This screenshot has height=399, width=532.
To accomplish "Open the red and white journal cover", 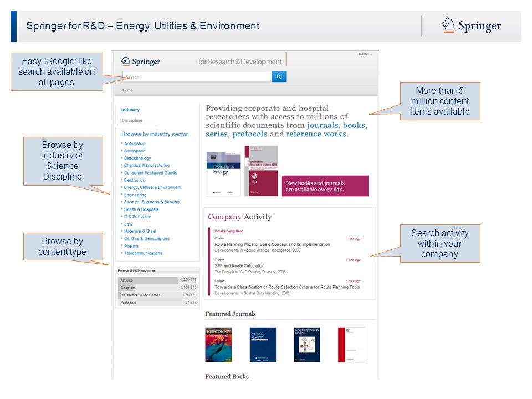I will click(351, 345).
